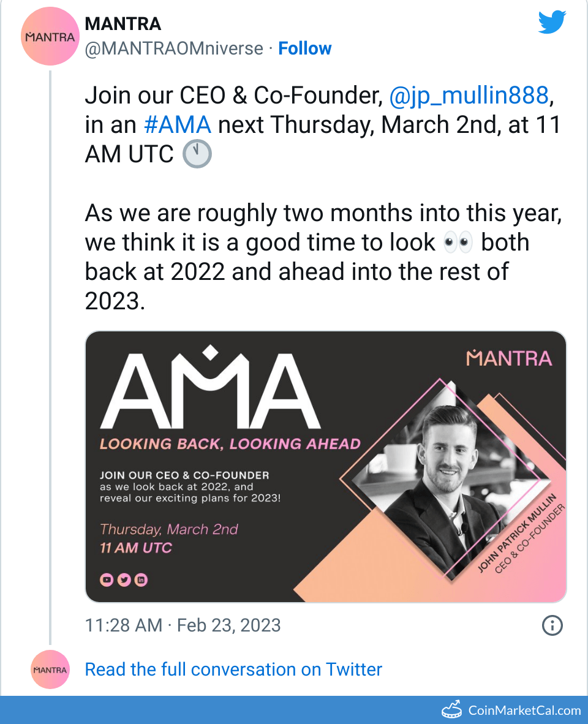Click the CoinMarketCal logo icon
This screenshot has width=588, height=724.
point(452,710)
